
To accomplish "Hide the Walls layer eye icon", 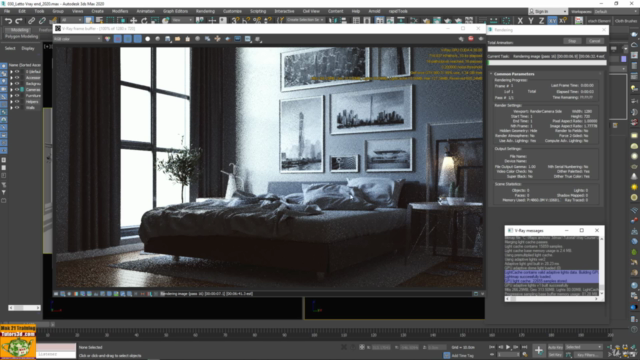I will click(17, 108).
